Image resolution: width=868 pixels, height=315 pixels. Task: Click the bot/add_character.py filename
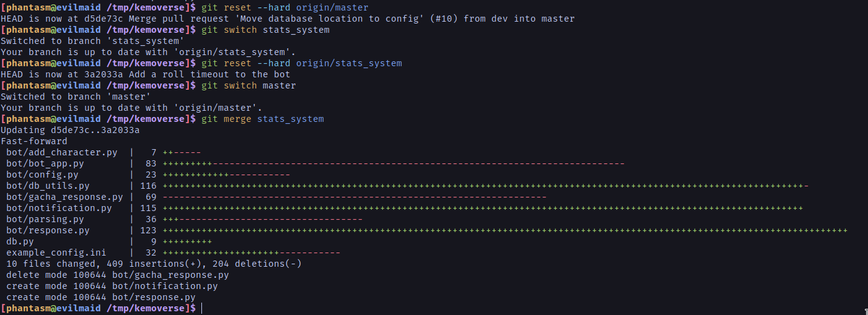[62, 152]
